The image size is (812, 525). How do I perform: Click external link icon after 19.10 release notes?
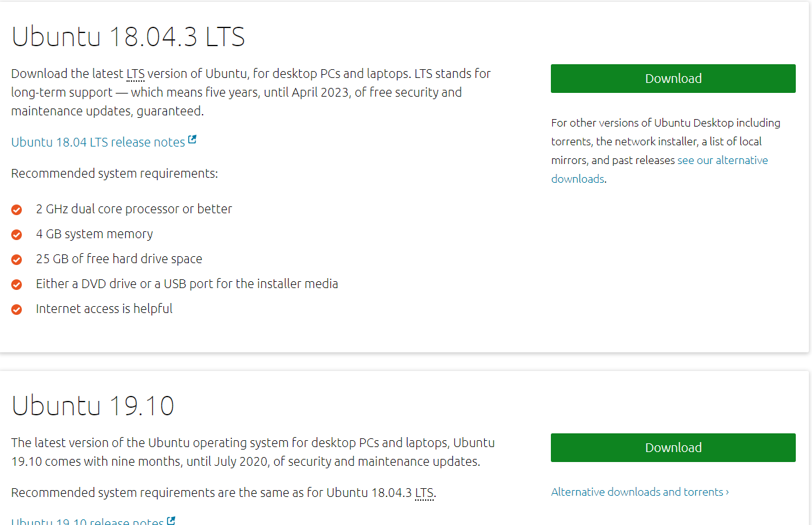[x=171, y=521]
